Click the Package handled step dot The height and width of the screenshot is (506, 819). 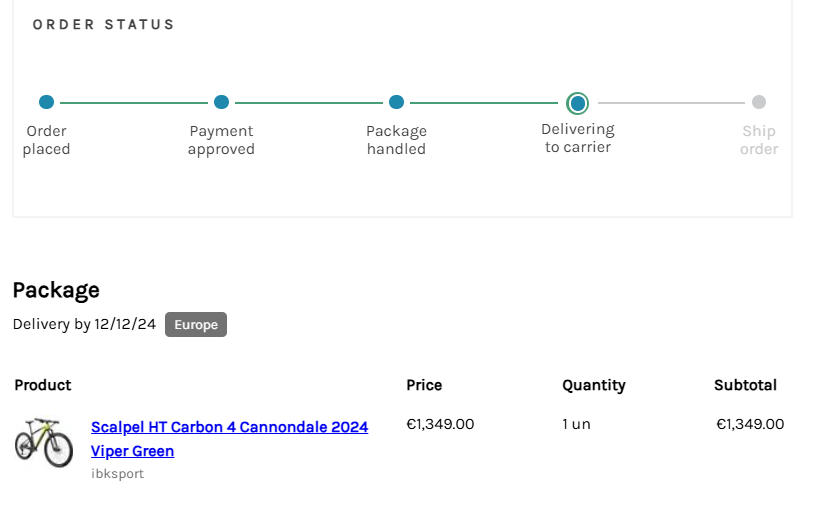pyautogui.click(x=397, y=102)
